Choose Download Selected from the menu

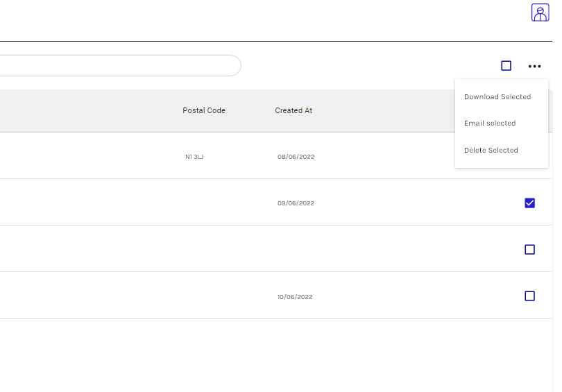click(x=497, y=97)
